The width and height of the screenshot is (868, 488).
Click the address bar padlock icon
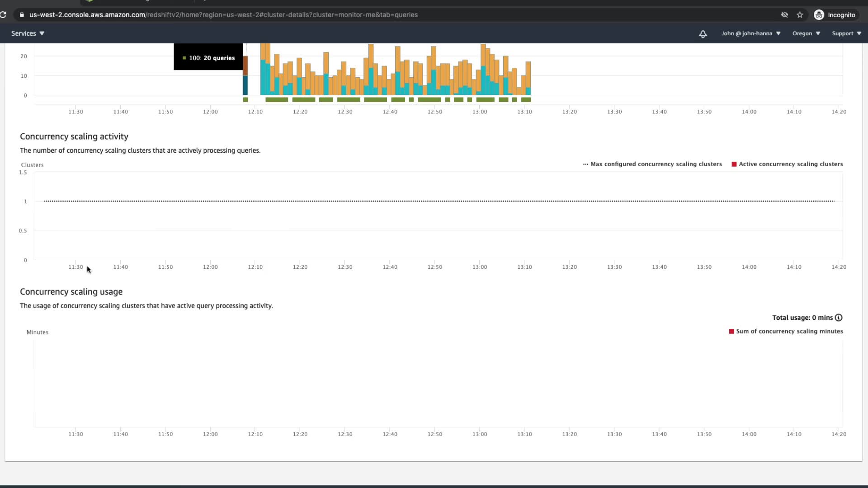22,15
